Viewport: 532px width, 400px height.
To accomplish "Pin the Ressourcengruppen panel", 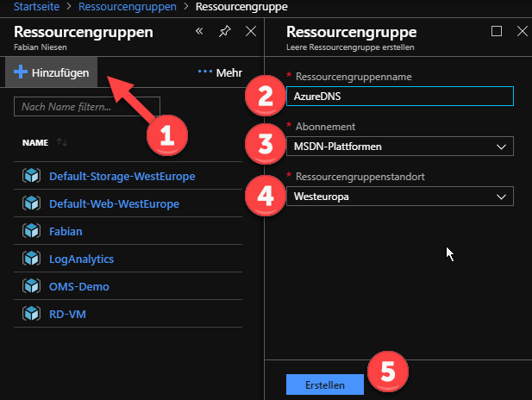I will pos(224,32).
